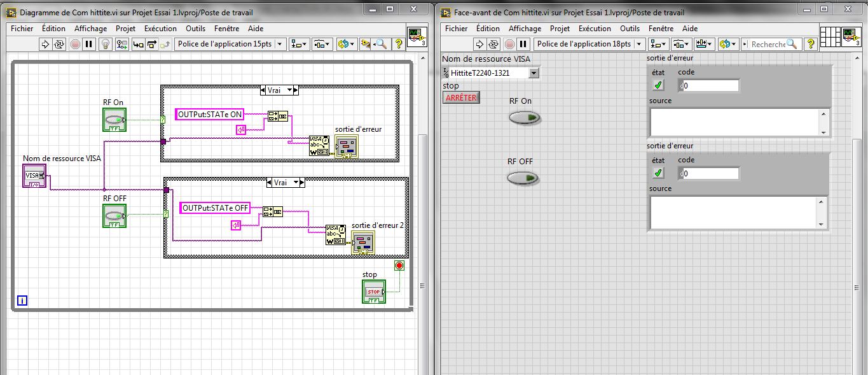Open context help in Diagramme window
Screen dimensions: 868x375
tap(399, 44)
